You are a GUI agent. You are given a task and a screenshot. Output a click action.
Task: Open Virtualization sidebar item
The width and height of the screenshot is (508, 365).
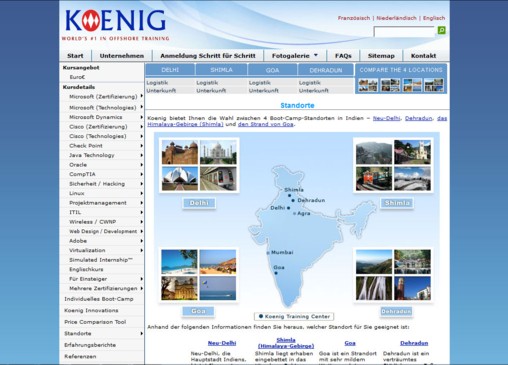point(87,250)
